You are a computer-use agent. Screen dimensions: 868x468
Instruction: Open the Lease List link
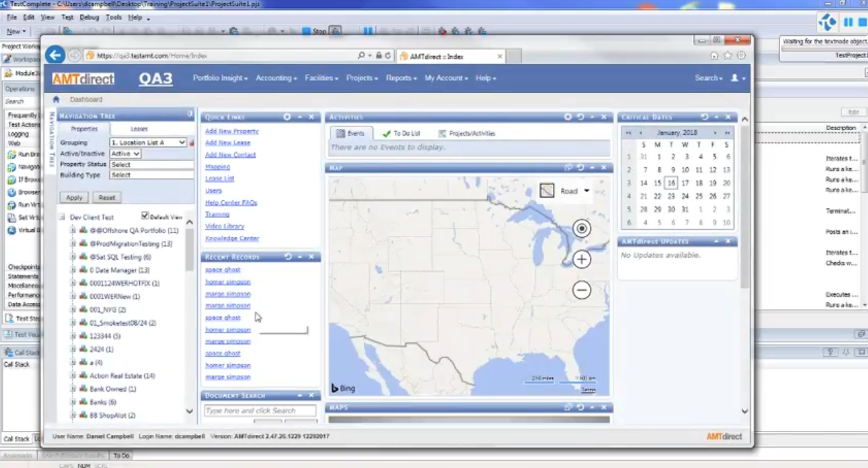(219, 179)
